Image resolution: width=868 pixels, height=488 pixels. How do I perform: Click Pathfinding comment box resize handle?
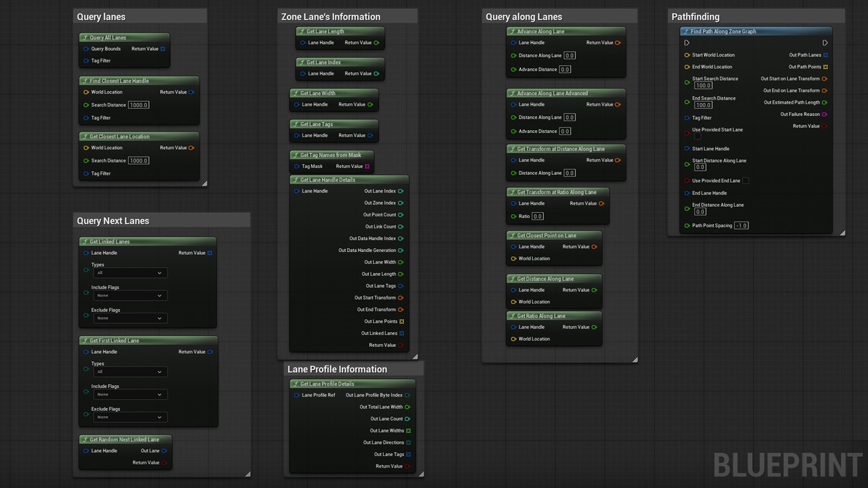[842, 232]
